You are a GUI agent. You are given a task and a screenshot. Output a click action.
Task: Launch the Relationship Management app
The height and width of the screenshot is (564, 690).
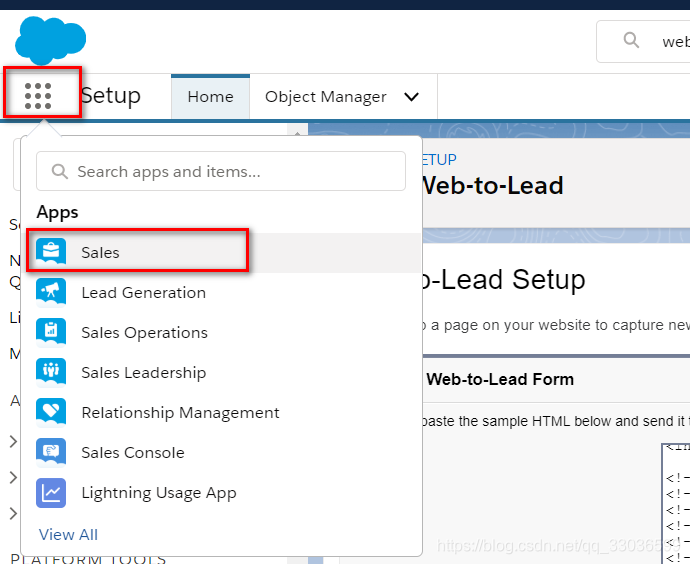coord(223,413)
